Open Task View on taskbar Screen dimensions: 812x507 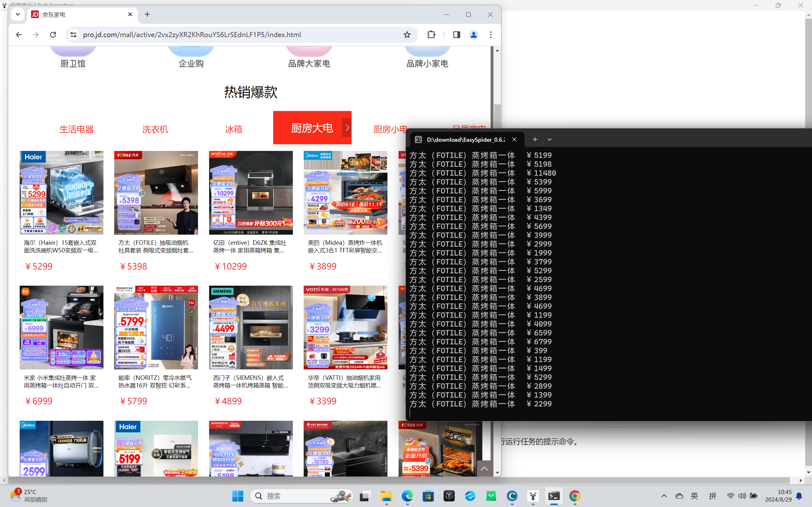(x=365, y=496)
